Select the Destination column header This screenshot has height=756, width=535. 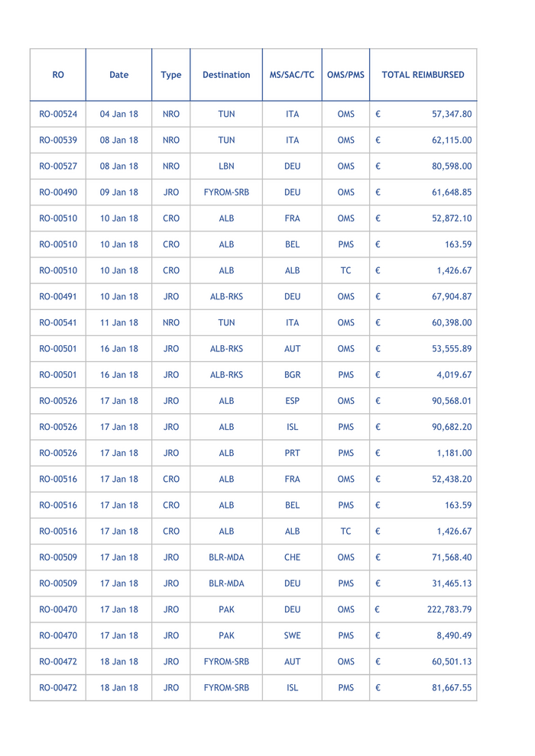click(226, 75)
